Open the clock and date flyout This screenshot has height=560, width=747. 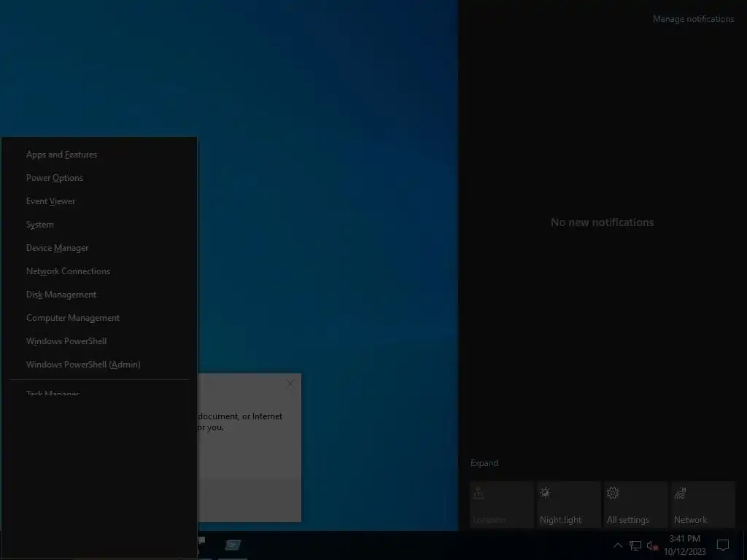coord(684,545)
